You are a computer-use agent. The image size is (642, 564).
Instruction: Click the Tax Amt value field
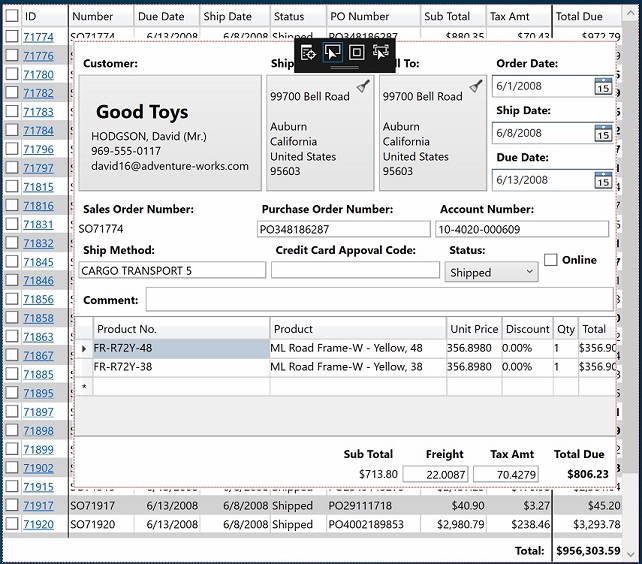click(x=506, y=474)
